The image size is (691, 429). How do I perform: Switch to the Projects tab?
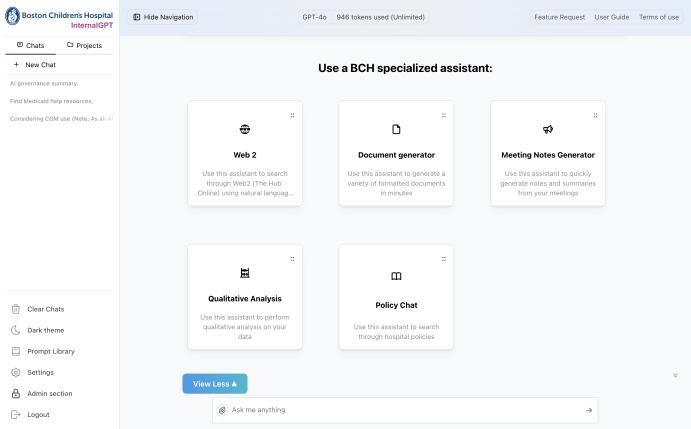84,45
